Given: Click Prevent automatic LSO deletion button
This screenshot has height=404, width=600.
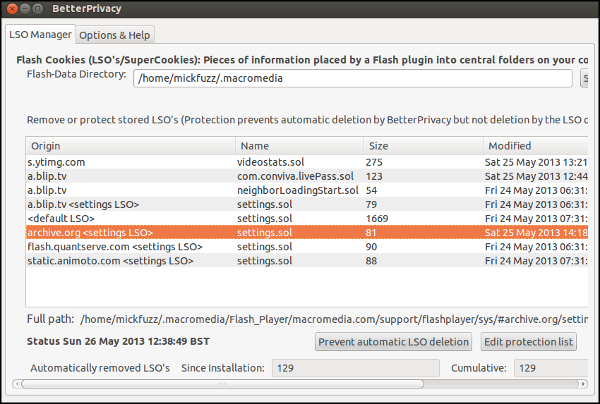Looking at the screenshot, I should coord(394,342).
